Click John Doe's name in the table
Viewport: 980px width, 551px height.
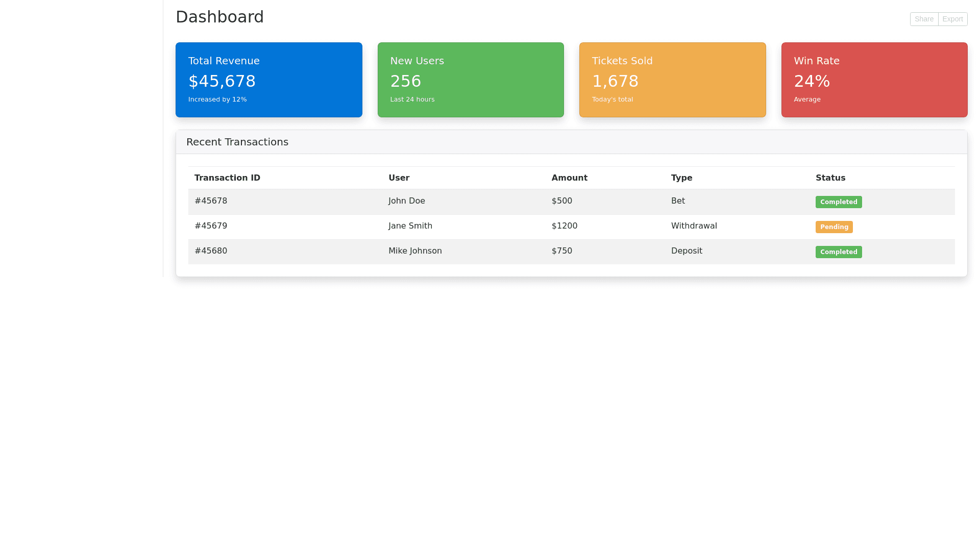pos(407,201)
